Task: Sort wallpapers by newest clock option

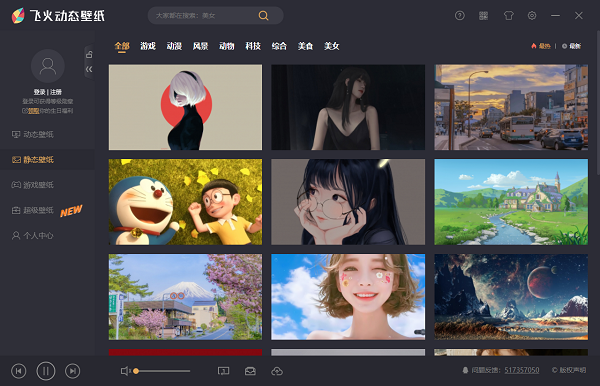Action: pos(571,46)
